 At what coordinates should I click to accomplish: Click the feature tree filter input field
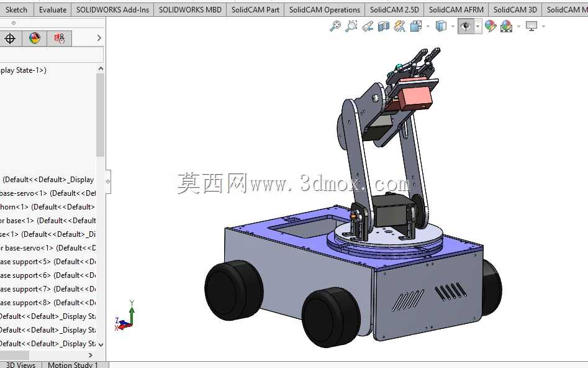[52, 55]
